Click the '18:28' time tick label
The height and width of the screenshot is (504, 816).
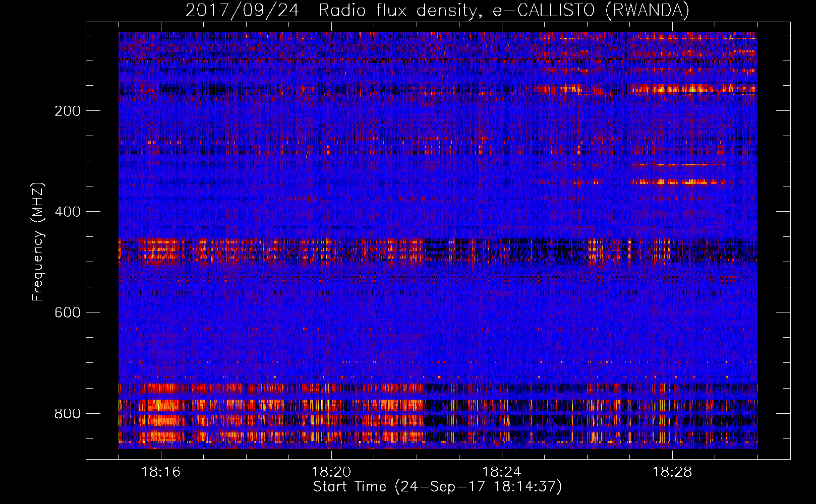pos(672,472)
